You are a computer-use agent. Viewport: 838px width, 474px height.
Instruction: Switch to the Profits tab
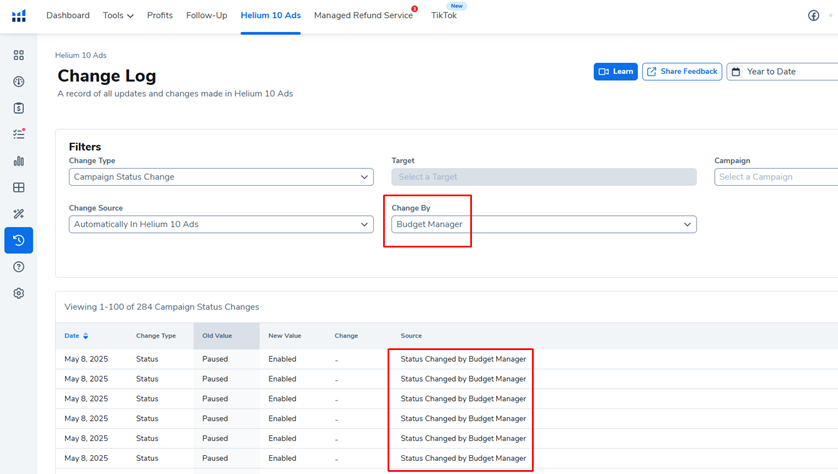159,16
